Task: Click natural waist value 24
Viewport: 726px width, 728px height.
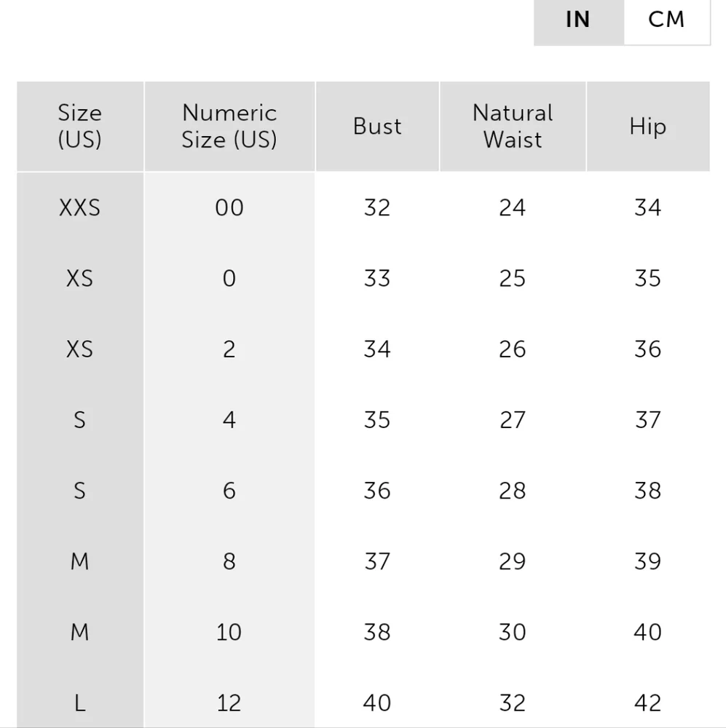Action: click(x=513, y=207)
